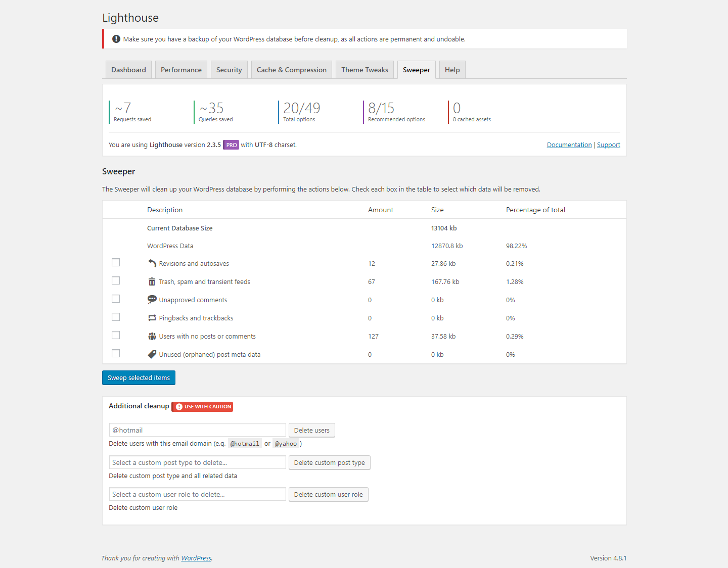Open the custom post type selector
Image resolution: width=728 pixels, height=568 pixels.
(198, 462)
